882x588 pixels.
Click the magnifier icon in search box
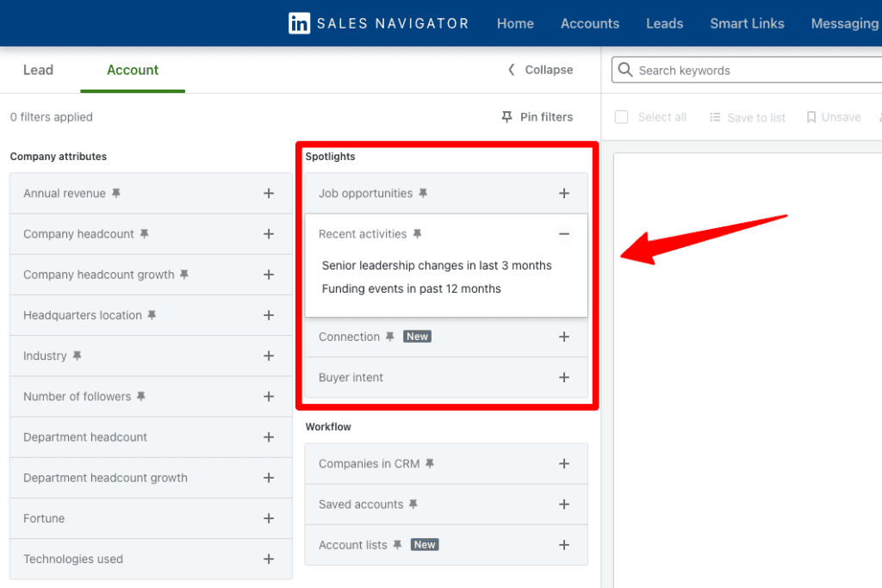click(x=625, y=69)
